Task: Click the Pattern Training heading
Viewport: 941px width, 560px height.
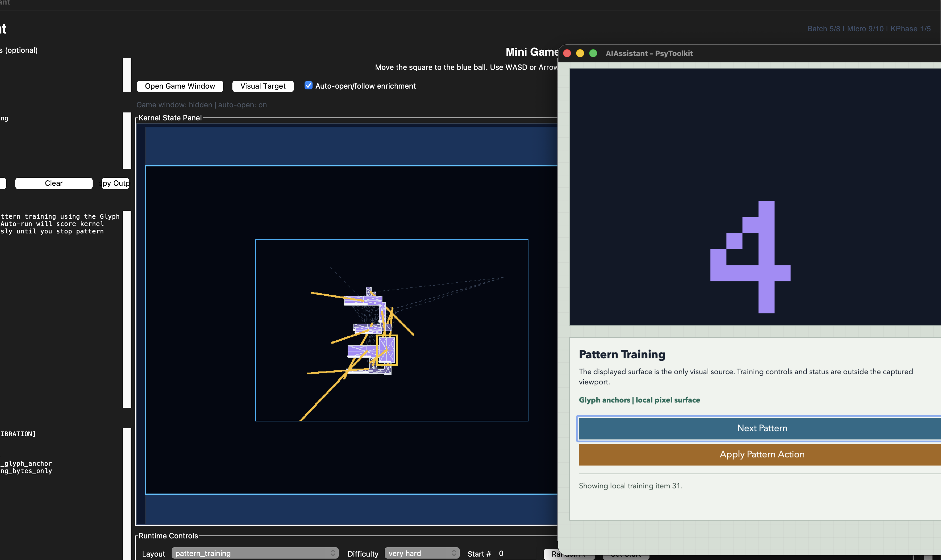Action: (x=622, y=354)
